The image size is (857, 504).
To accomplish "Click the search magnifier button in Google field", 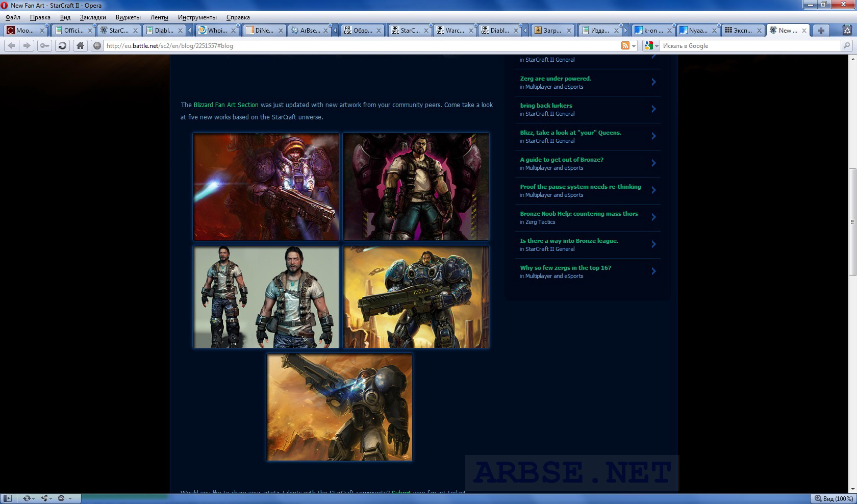I will [x=847, y=46].
